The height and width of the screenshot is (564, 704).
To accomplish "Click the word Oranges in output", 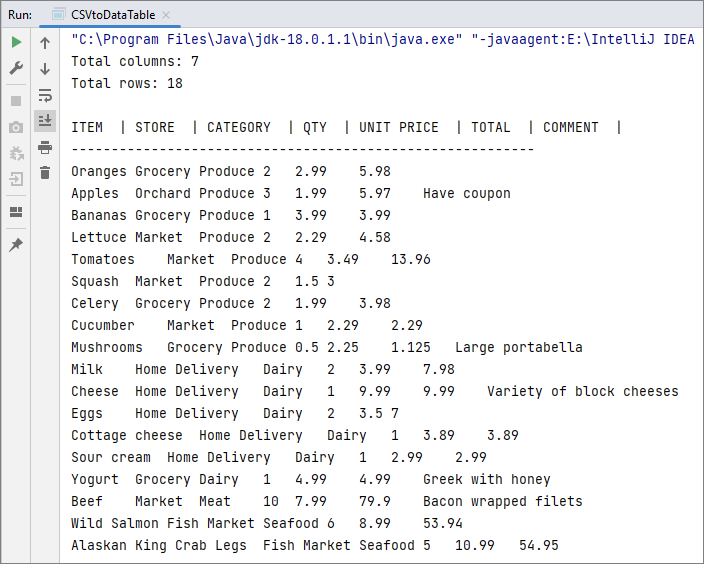I will (99, 172).
